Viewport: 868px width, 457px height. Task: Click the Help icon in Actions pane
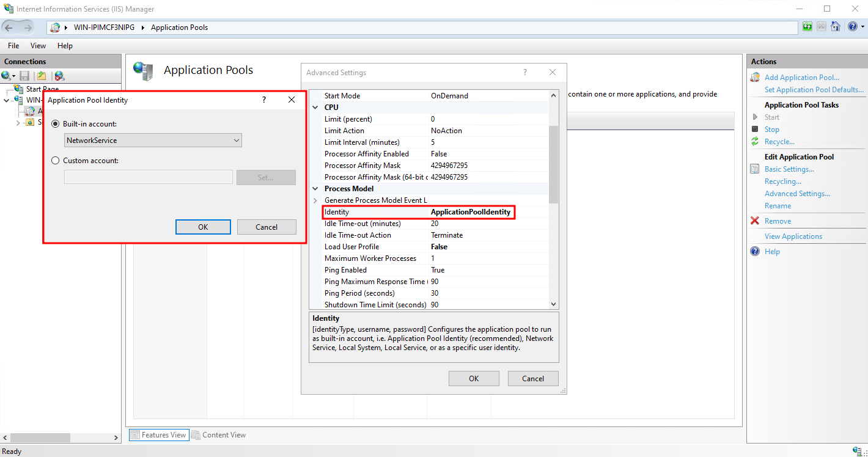pos(755,252)
